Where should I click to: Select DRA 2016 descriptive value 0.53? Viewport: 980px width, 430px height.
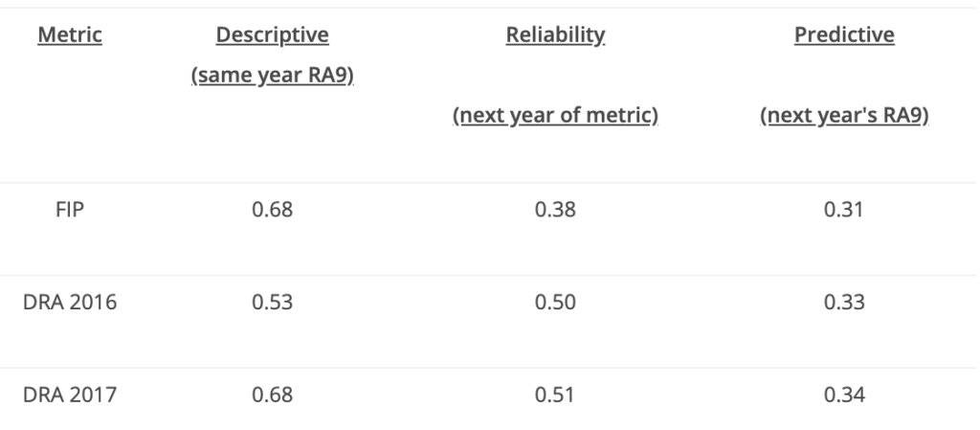point(272,302)
